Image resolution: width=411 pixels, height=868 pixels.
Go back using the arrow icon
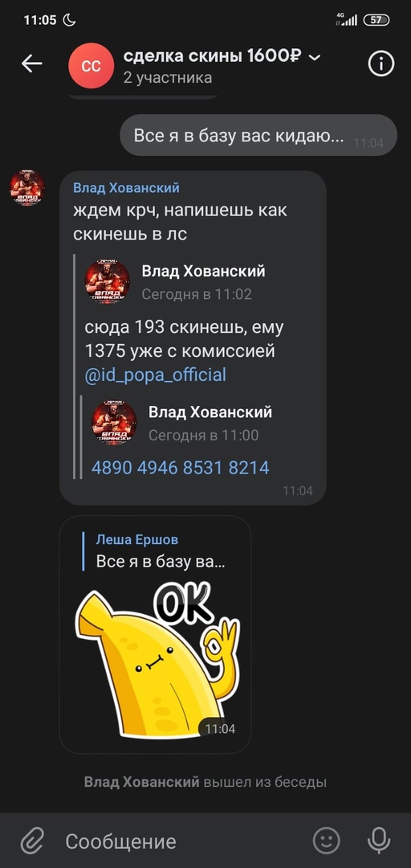[32, 64]
